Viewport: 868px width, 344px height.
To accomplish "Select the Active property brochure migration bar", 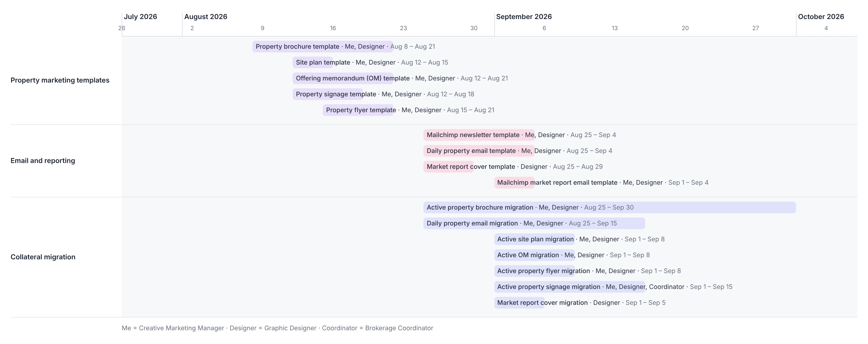I will (x=609, y=207).
